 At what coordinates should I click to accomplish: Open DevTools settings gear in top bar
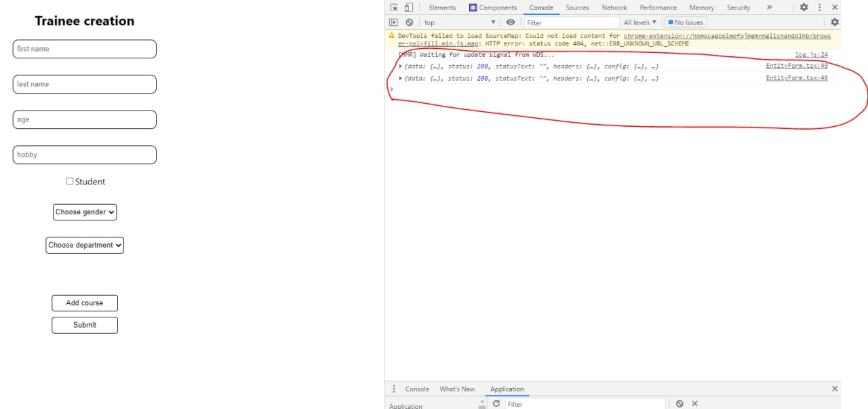[804, 7]
